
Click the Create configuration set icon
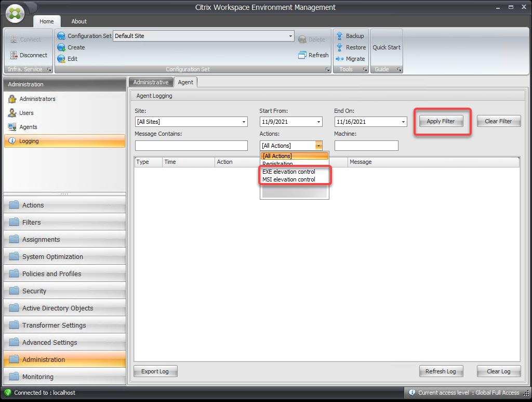pyautogui.click(x=61, y=47)
